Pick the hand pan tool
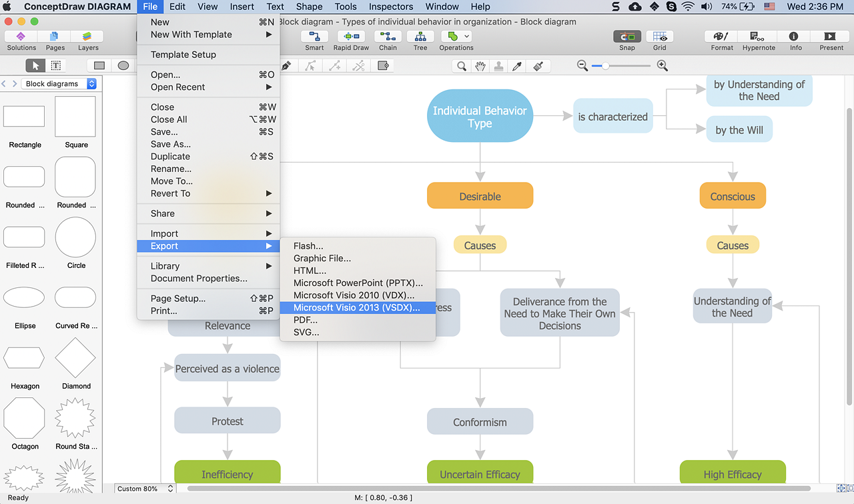Screen dimensions: 854x504 [480, 66]
